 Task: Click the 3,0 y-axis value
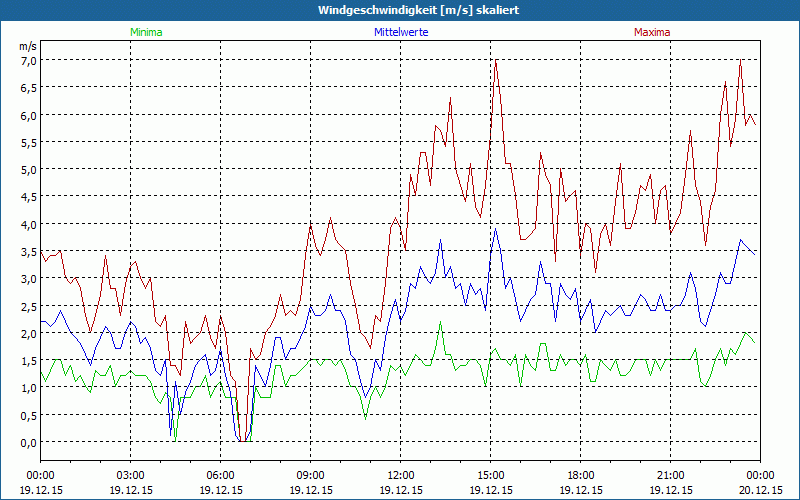click(29, 279)
